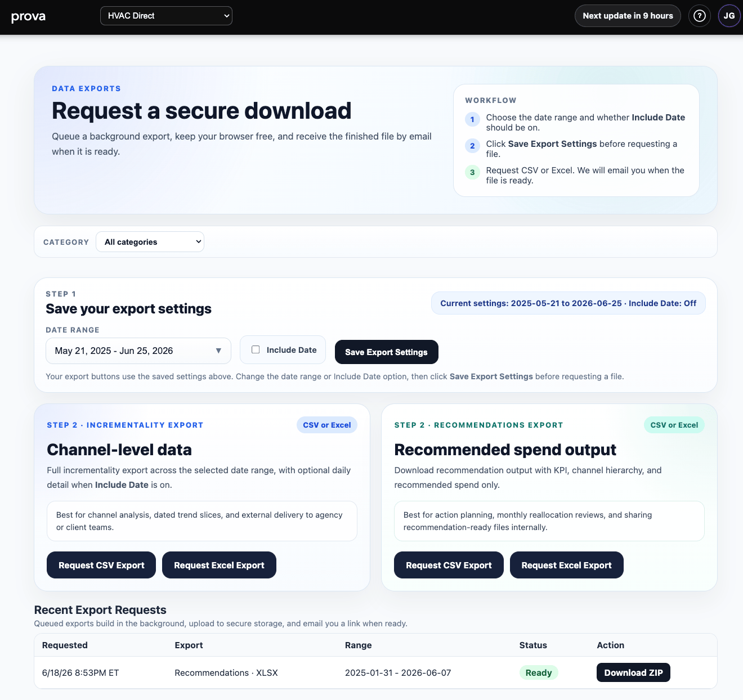Click the Recent Export Requests heading
Screen dimensions: 743x700
100,610
